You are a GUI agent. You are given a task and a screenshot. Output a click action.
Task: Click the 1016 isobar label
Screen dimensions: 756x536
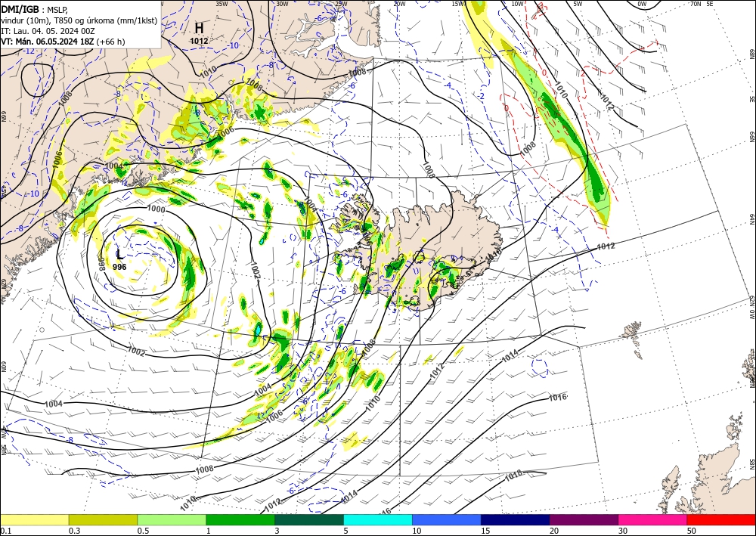point(557,398)
